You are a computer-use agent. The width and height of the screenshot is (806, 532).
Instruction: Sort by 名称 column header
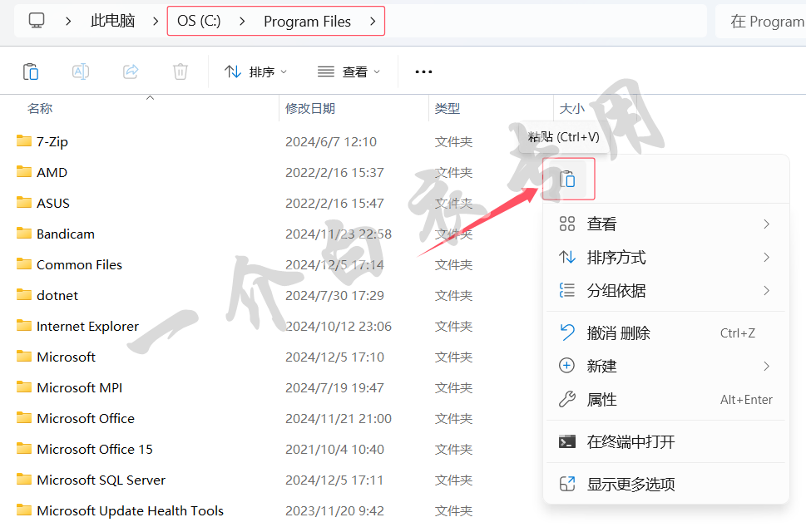[x=40, y=108]
